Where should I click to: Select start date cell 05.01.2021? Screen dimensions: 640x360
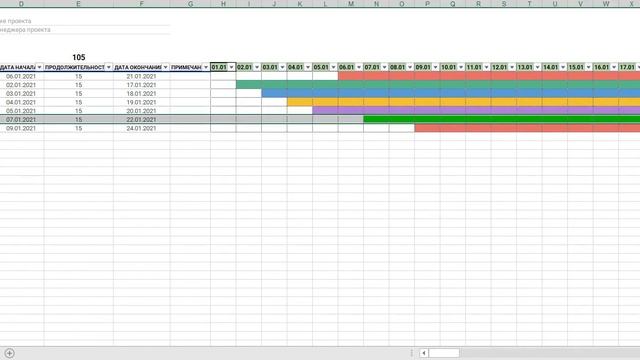tap(22, 111)
